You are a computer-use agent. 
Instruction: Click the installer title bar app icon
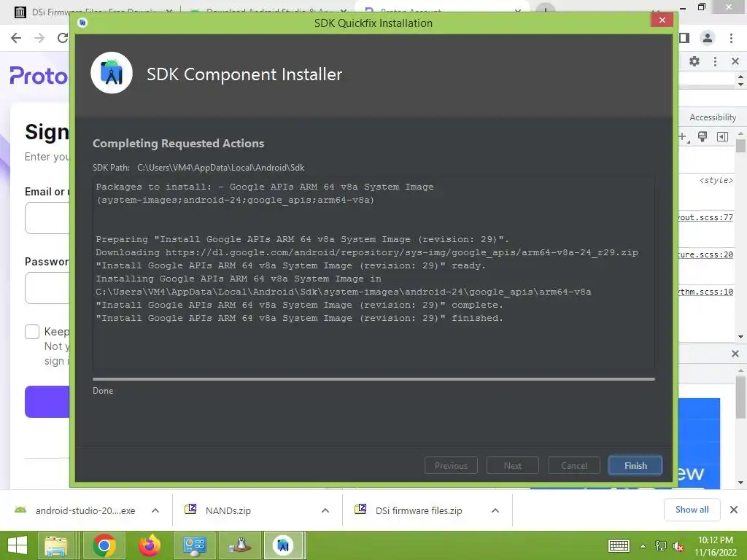[82, 23]
